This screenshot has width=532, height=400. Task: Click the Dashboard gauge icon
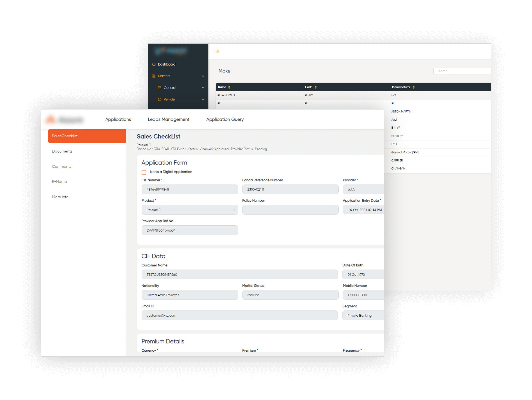(154, 64)
